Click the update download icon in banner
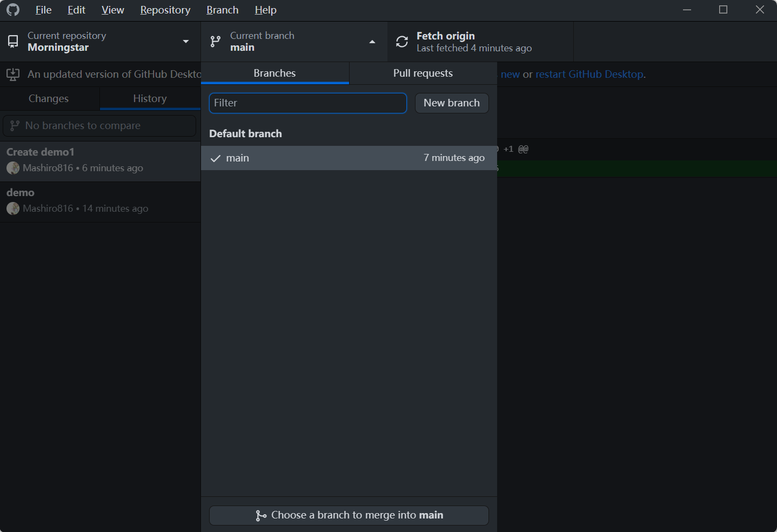The width and height of the screenshot is (777, 532). click(13, 75)
